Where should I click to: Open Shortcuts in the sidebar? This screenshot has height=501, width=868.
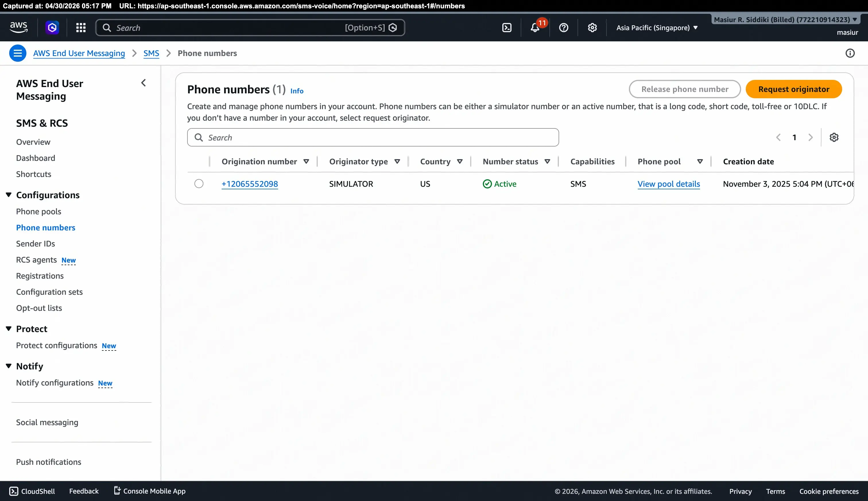pos(34,174)
